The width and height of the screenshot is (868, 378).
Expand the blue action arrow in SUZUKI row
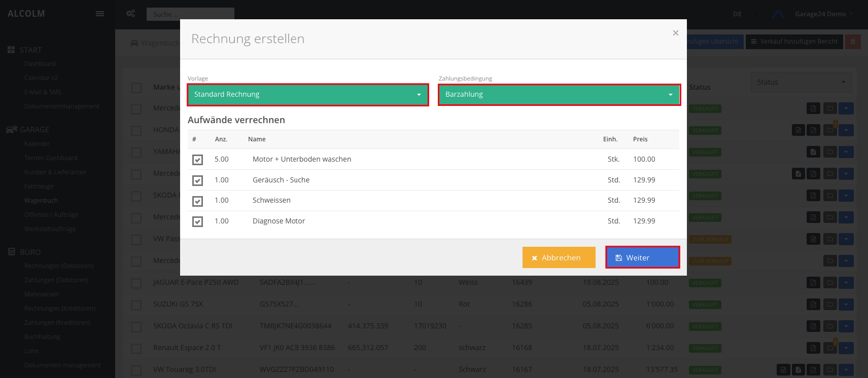click(846, 305)
